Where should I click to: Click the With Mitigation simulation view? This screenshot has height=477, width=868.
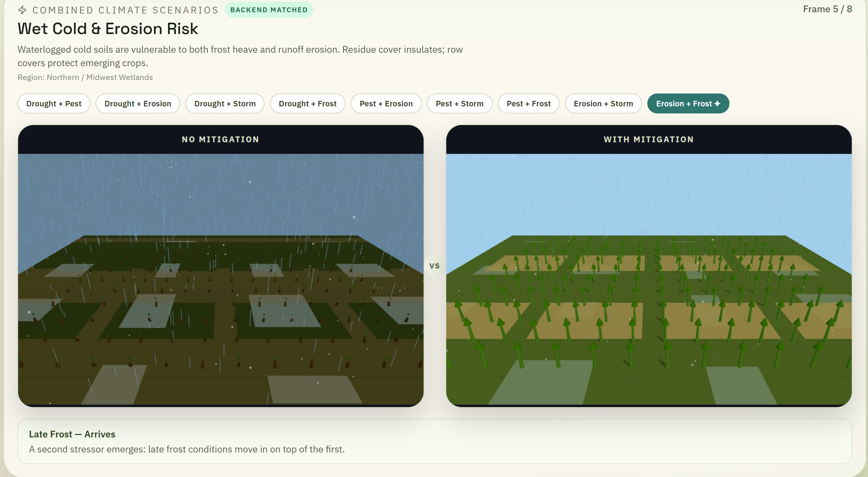tap(649, 280)
